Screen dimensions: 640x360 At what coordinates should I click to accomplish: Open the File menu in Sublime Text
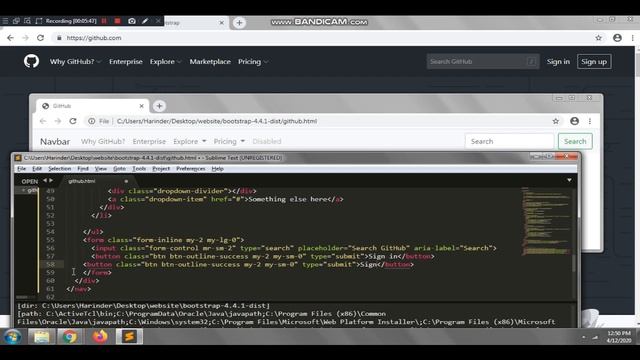click(21, 169)
